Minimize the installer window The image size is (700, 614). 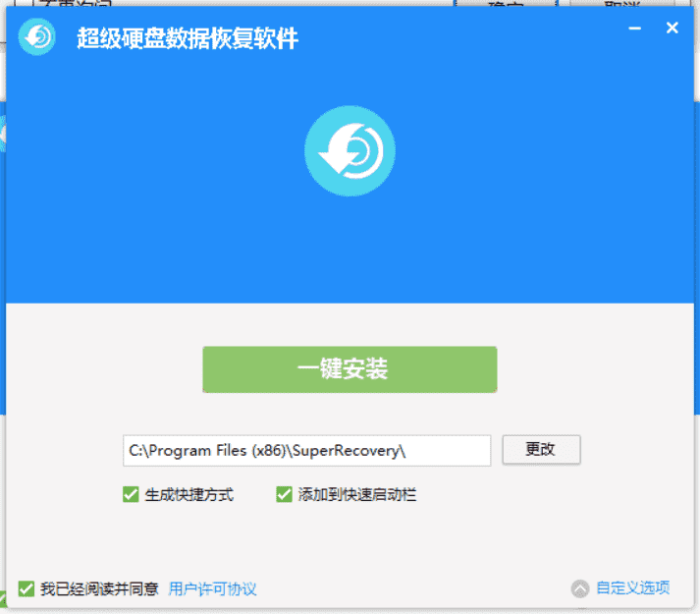(635, 28)
